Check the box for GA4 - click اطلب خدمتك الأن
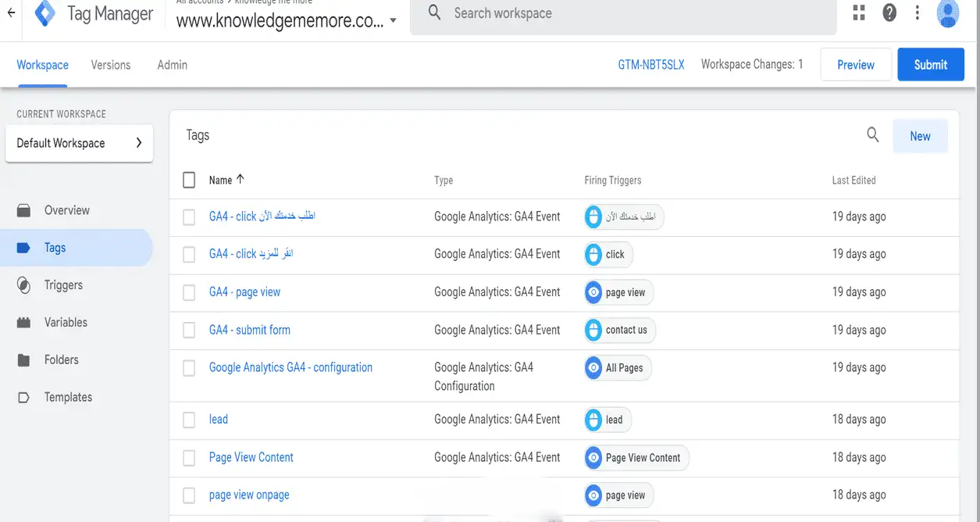This screenshot has height=522, width=980. pyautogui.click(x=189, y=217)
